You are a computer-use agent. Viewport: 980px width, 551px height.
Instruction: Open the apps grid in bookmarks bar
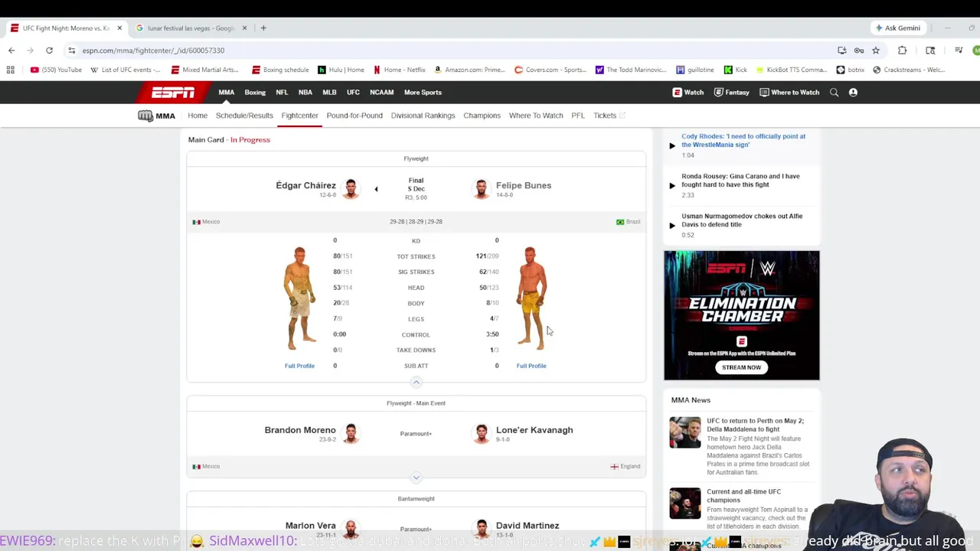tap(11, 70)
